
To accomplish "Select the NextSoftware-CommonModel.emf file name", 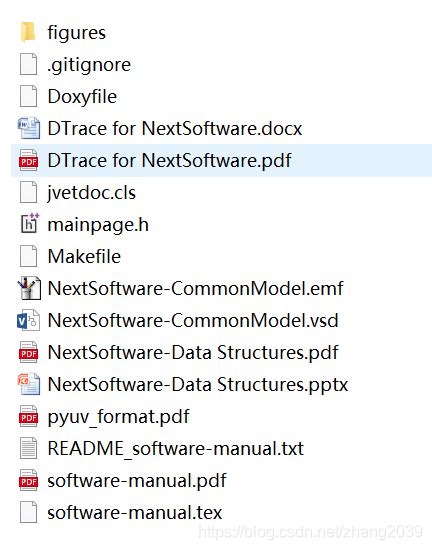I will coord(195,288).
